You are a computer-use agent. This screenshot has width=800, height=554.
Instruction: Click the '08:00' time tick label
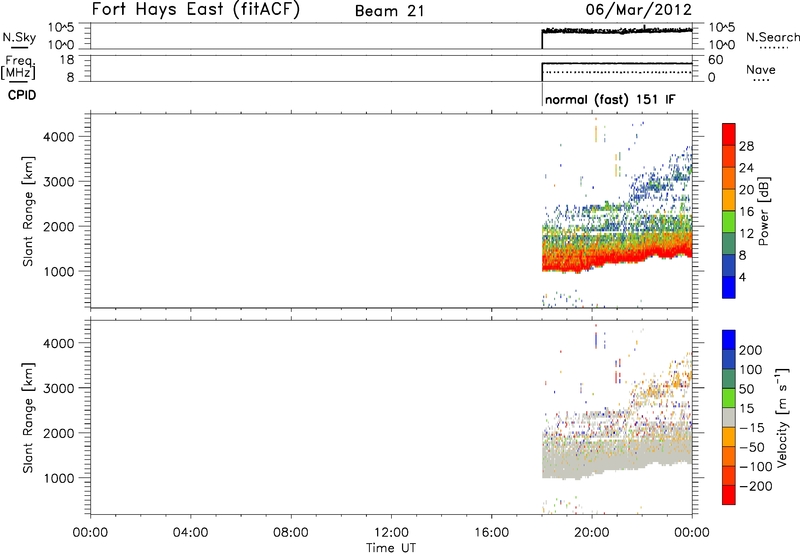pyautogui.click(x=291, y=533)
